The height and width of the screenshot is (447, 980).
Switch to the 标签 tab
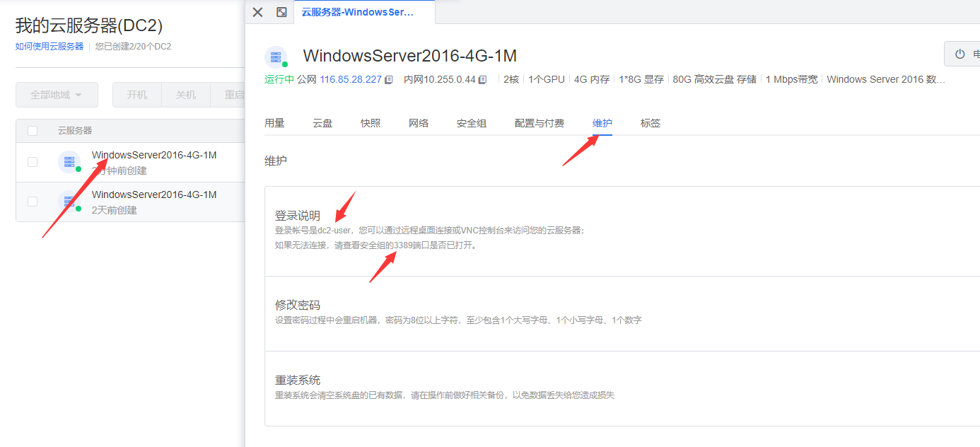tap(651, 123)
